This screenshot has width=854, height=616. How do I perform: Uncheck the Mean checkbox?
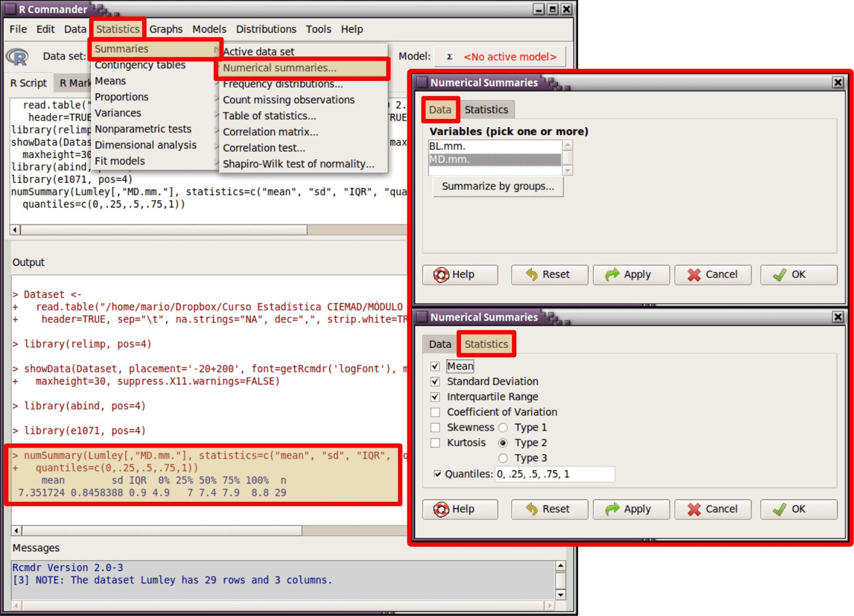pyautogui.click(x=435, y=367)
